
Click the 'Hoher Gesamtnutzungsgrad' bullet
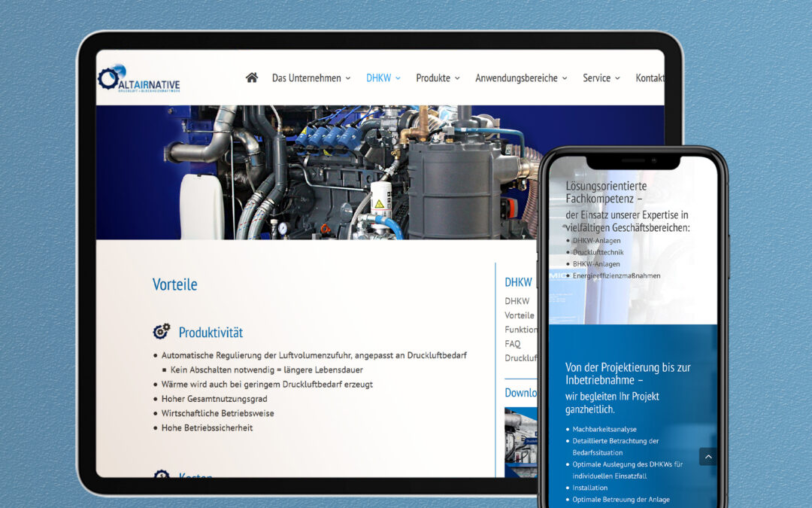(214, 399)
